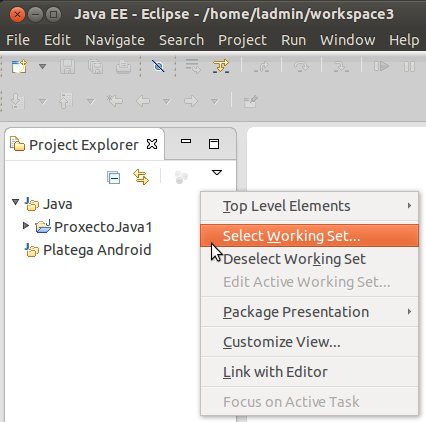The height and width of the screenshot is (422, 426).
Task: Select the Platega Android working set
Action: (x=97, y=250)
